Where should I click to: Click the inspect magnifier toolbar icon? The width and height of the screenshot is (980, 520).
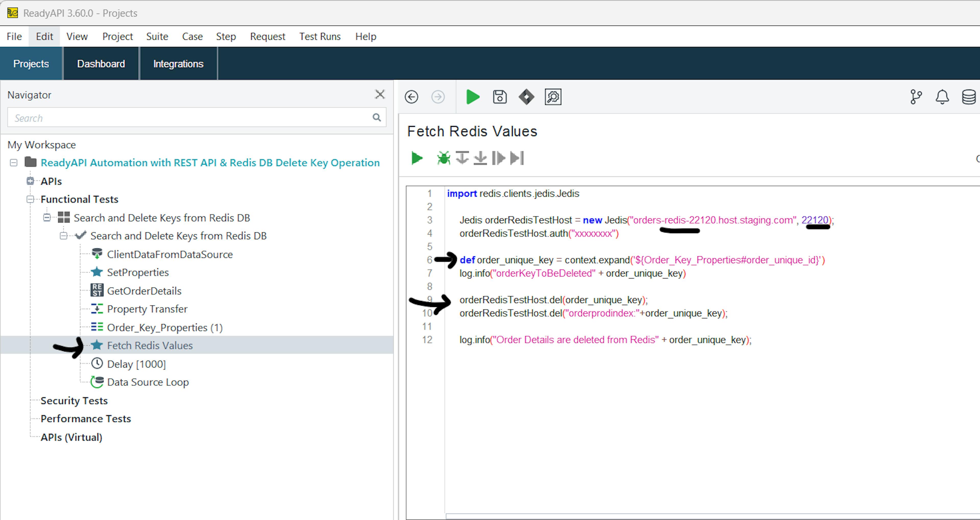point(553,97)
